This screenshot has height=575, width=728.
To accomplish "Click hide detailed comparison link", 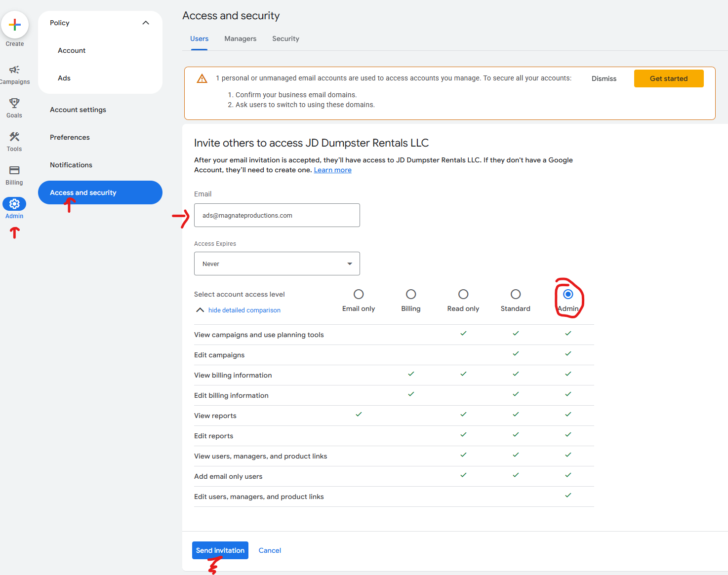I will 244,310.
